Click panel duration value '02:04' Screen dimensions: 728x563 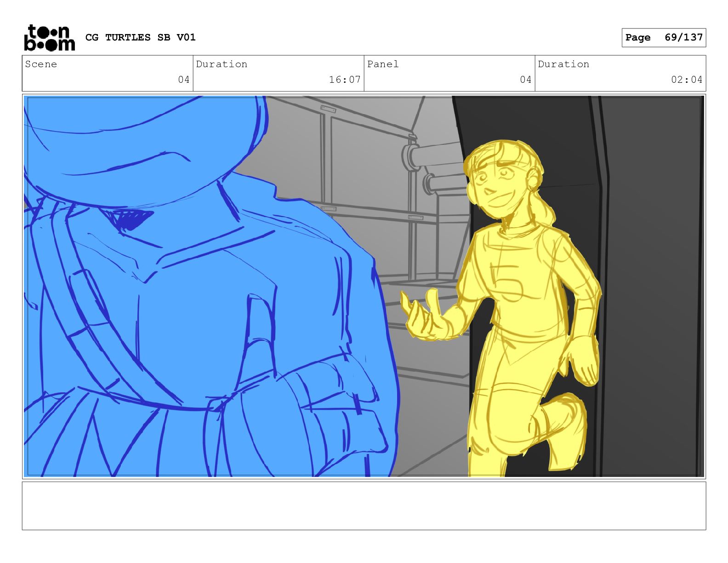tap(687, 80)
